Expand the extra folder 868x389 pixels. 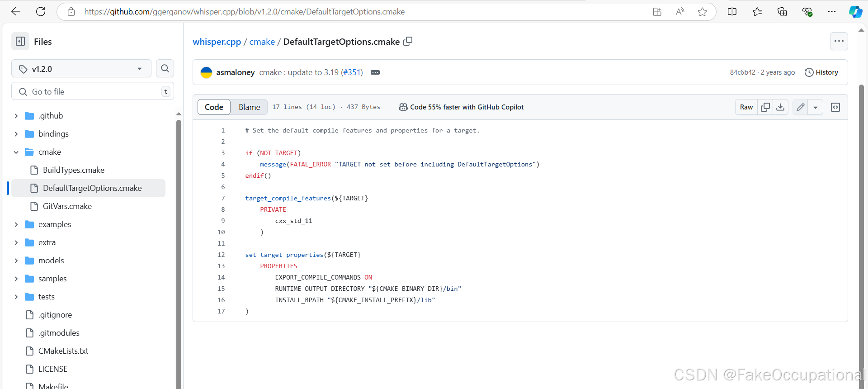(x=16, y=242)
